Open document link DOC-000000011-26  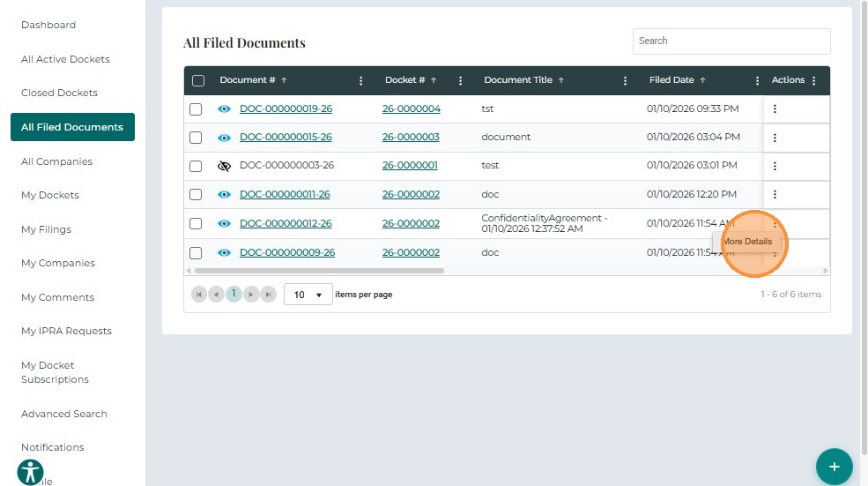tap(285, 195)
